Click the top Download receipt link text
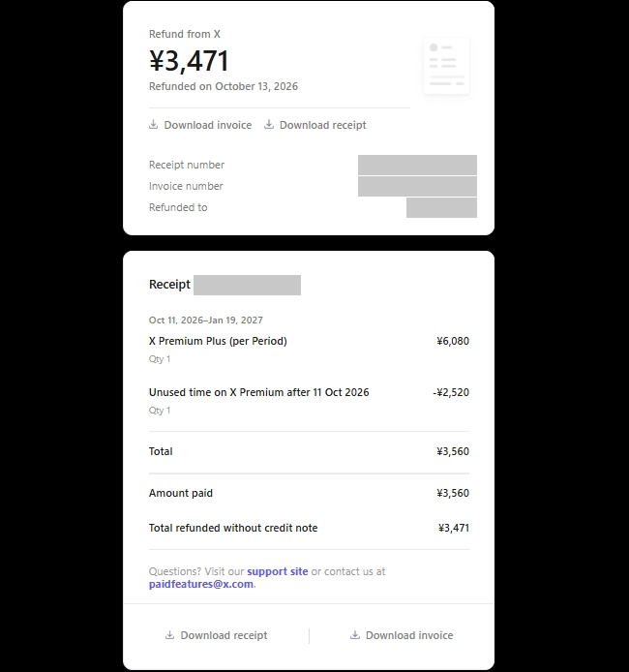The height and width of the screenshot is (672, 629). point(323,125)
